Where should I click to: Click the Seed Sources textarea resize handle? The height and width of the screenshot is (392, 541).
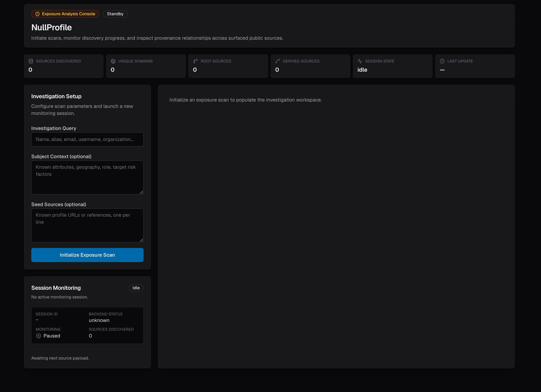click(x=141, y=240)
